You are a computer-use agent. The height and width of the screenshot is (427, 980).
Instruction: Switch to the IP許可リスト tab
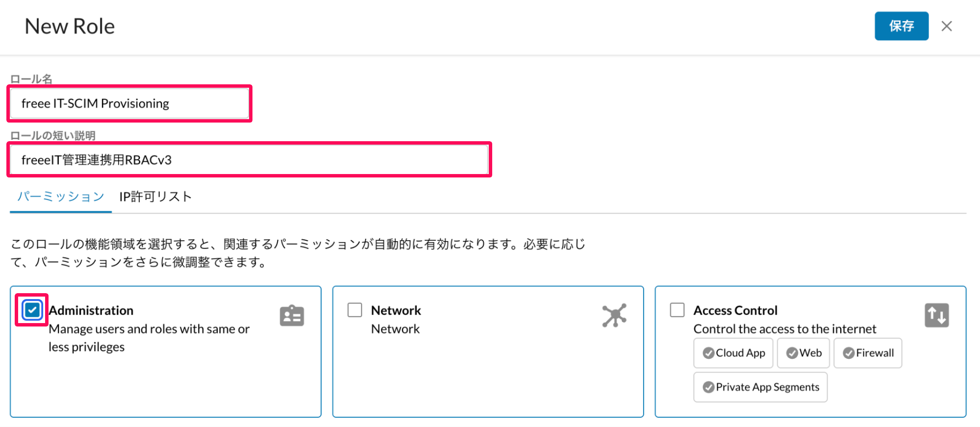pos(155,197)
